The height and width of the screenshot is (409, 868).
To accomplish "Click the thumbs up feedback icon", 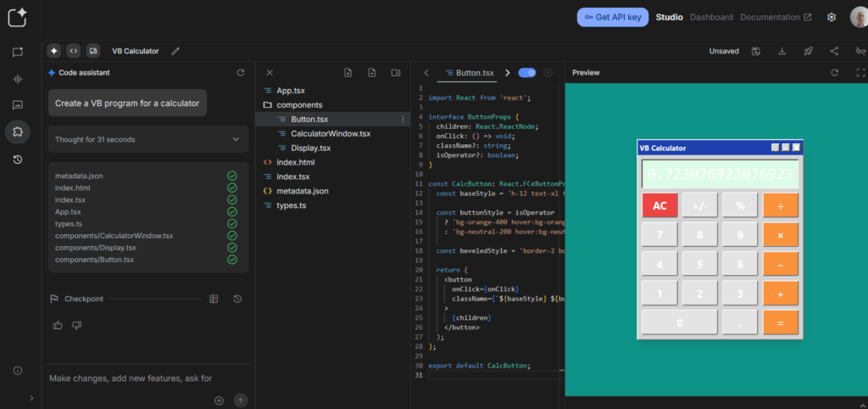I will pos(58,325).
